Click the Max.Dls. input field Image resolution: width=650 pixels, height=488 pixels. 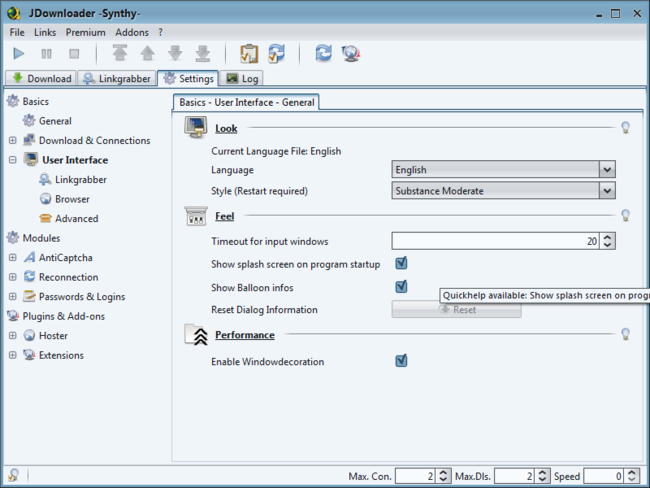pyautogui.click(x=514, y=476)
